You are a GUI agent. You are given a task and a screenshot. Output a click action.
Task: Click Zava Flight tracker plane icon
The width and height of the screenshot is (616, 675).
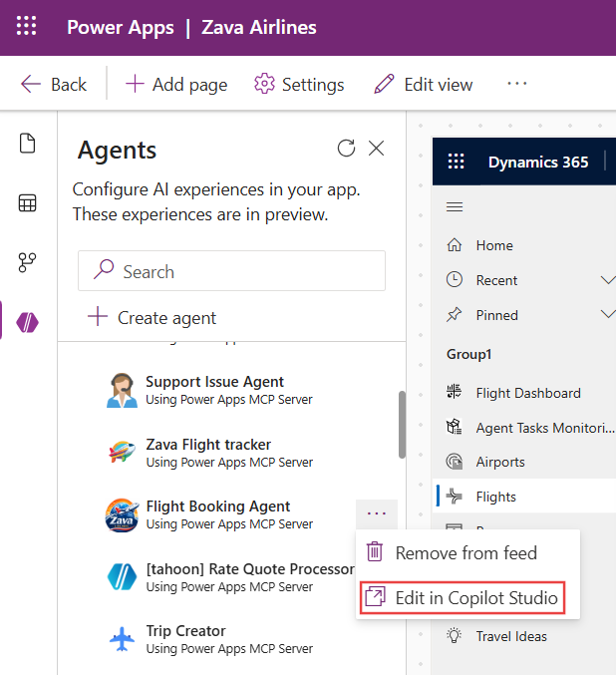(123, 452)
